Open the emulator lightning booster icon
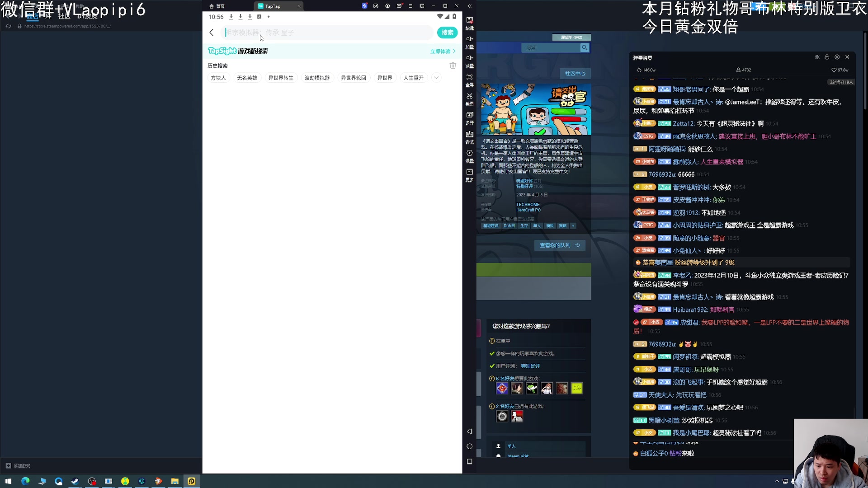The width and height of the screenshot is (868, 488). point(364,6)
